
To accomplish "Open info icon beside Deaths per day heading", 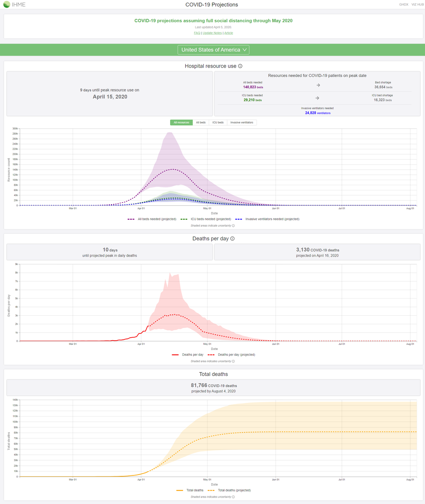I will point(232,239).
